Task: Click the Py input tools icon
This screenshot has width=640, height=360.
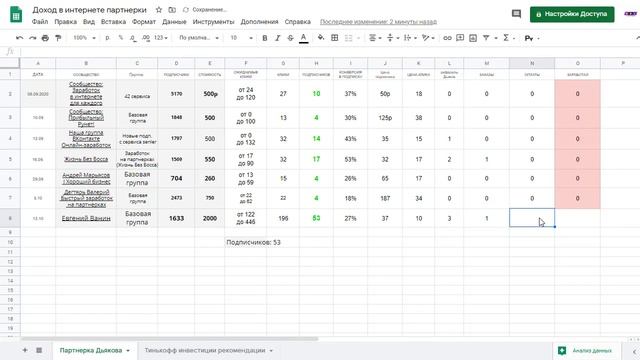Action: (x=529, y=38)
